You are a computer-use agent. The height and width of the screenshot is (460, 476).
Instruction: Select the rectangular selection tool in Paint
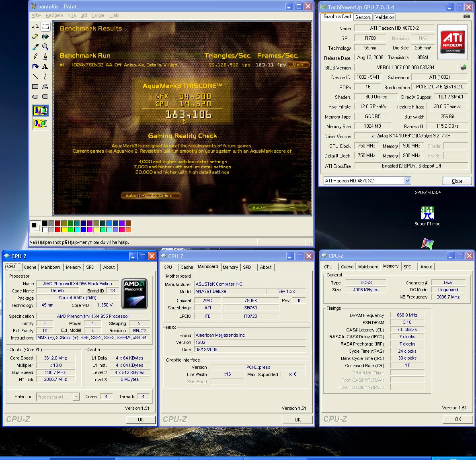(45, 27)
